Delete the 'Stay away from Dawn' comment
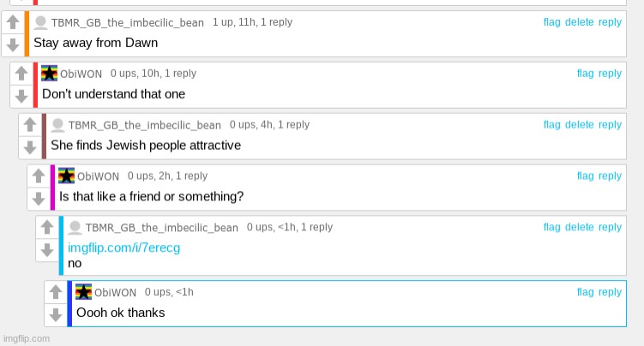Image resolution: width=644 pixels, height=346 pixels. (579, 22)
